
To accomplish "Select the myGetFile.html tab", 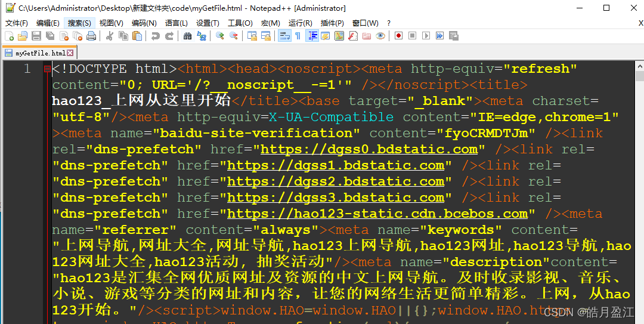I will coord(40,53).
